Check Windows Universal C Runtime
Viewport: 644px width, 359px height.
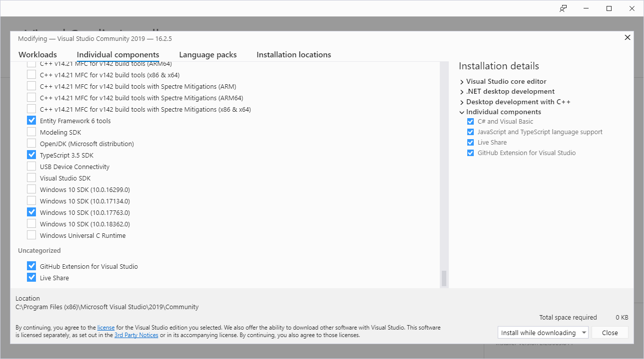pos(31,235)
